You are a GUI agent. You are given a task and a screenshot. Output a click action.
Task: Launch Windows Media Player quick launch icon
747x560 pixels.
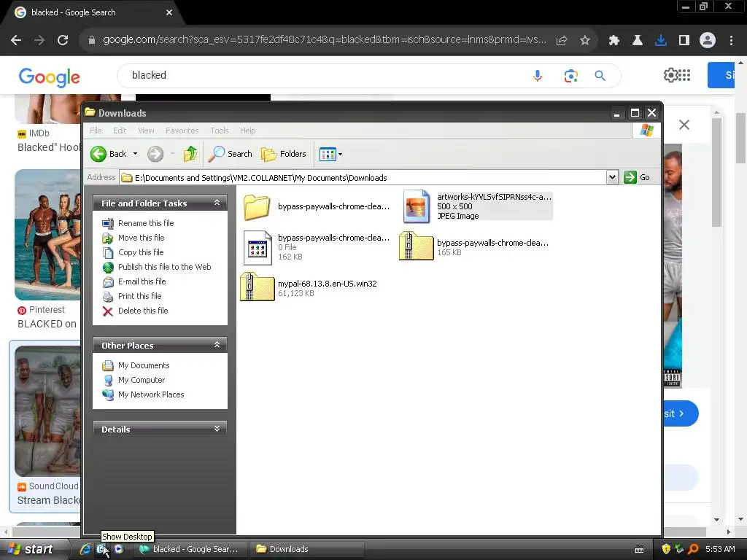pyautogui.click(x=119, y=549)
